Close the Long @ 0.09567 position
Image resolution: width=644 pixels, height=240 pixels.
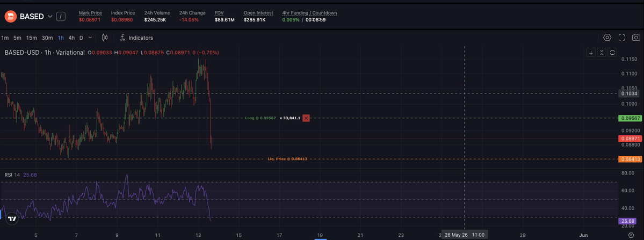point(306,118)
